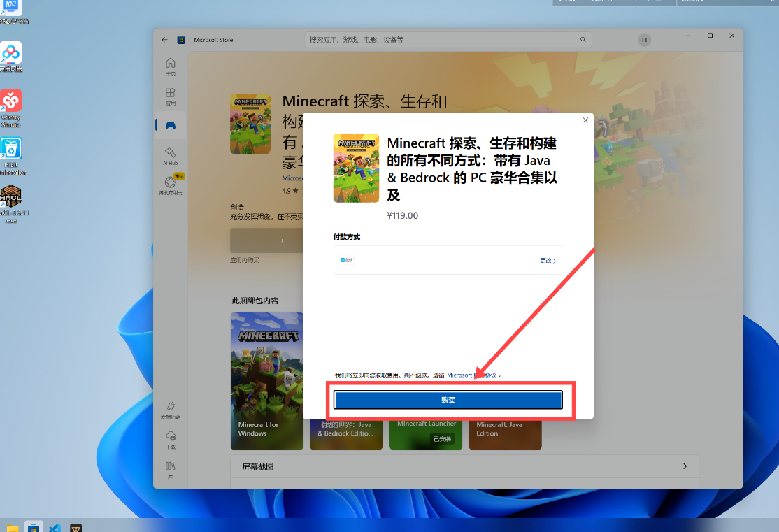Screen dimensions: 779x532
Task: Open the Minecraft for Windows bundle card
Action: click(x=267, y=381)
